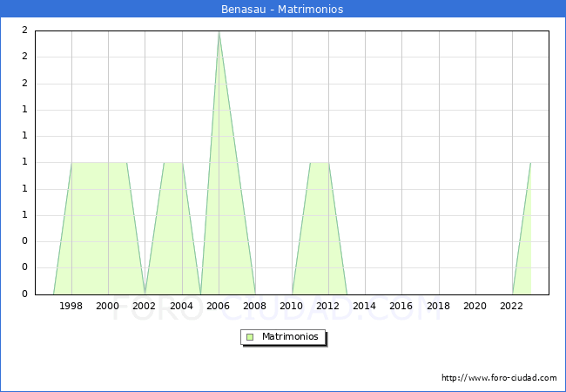Click the green Matrimonios legend swatch
The image size is (566, 392).
click(x=250, y=337)
